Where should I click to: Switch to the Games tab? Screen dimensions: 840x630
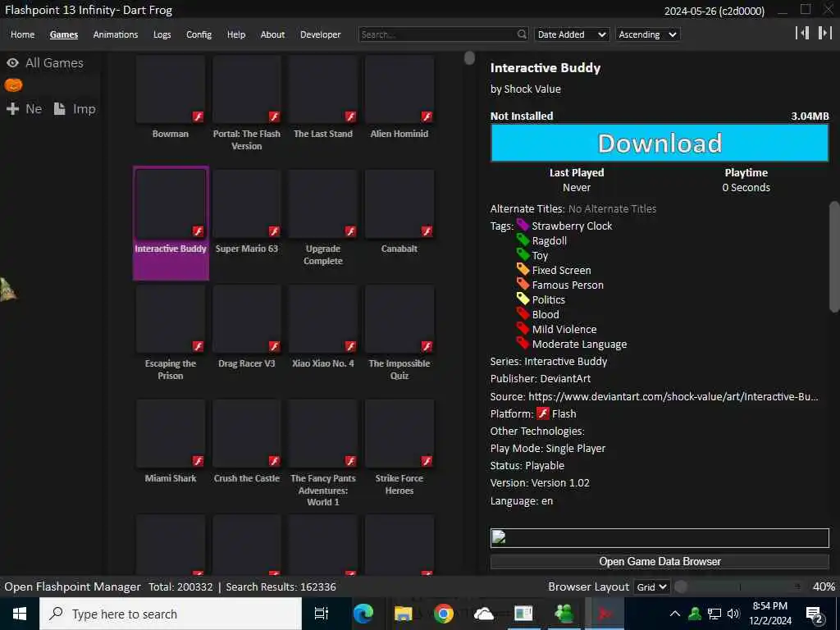[64, 34]
